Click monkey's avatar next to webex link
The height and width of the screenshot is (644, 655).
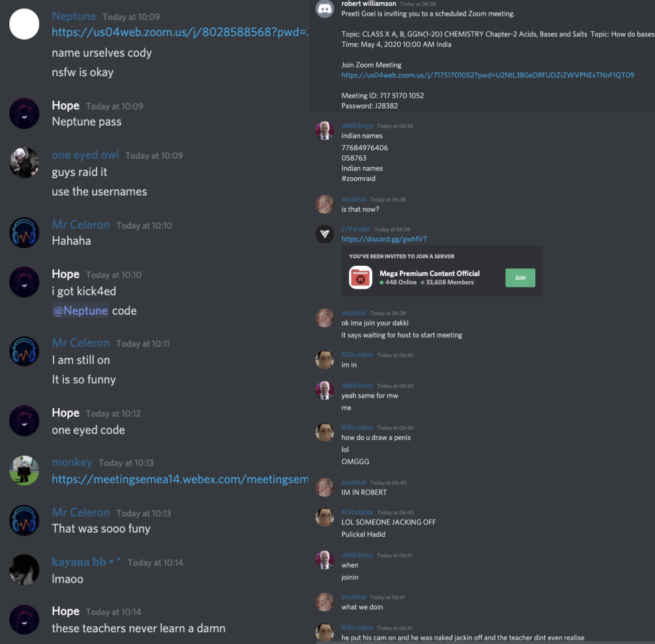(24, 470)
